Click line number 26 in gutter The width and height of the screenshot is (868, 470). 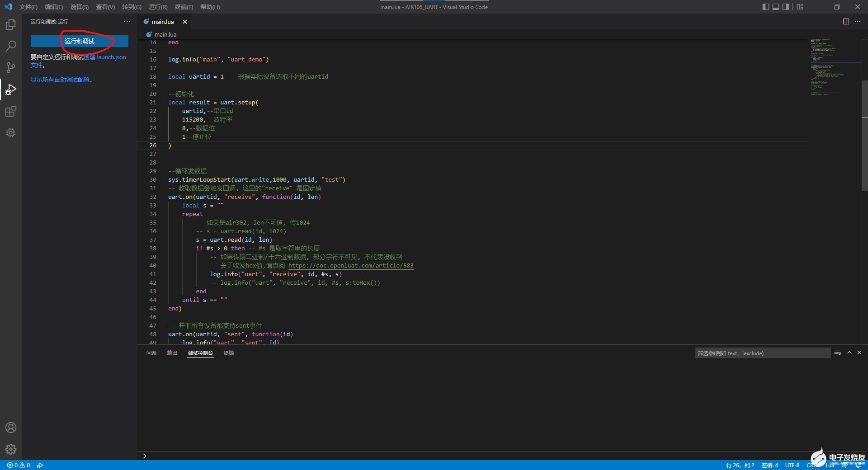point(153,145)
